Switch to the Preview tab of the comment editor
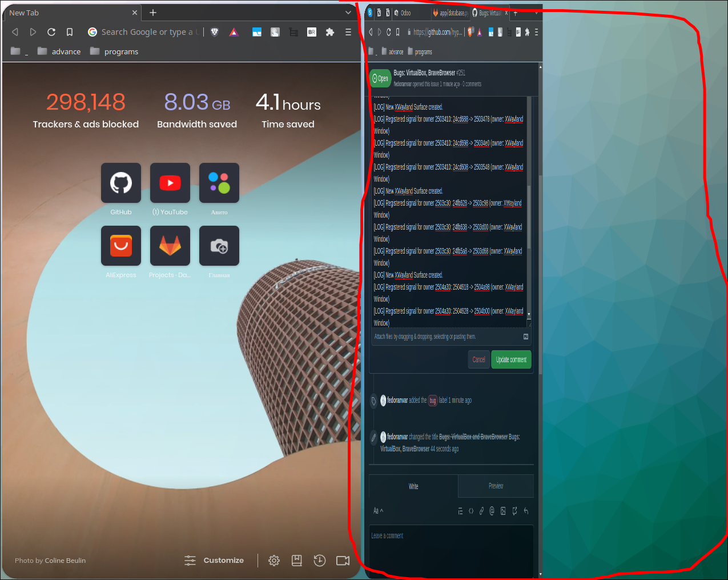The width and height of the screenshot is (728, 580). tap(496, 486)
